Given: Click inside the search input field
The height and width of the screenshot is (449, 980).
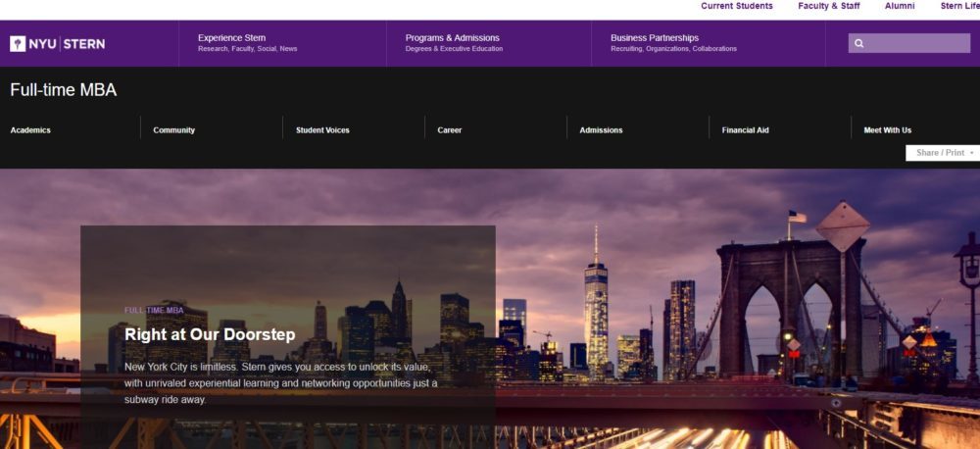Looking at the screenshot, I should click(916, 43).
